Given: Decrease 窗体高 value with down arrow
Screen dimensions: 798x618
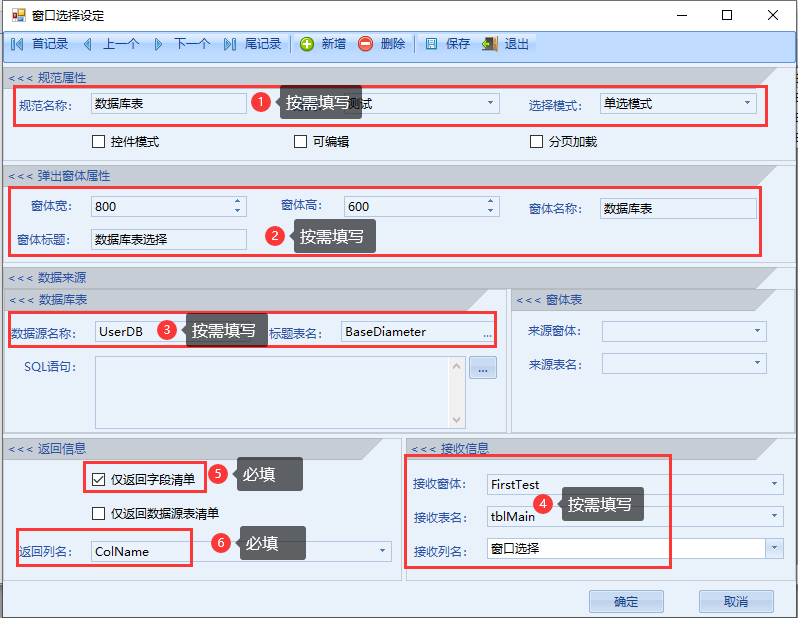Looking at the screenshot, I should (490, 210).
